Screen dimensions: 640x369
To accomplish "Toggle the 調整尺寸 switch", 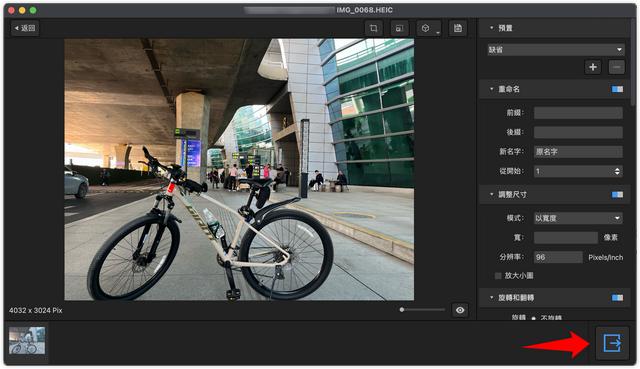I will coord(617,195).
